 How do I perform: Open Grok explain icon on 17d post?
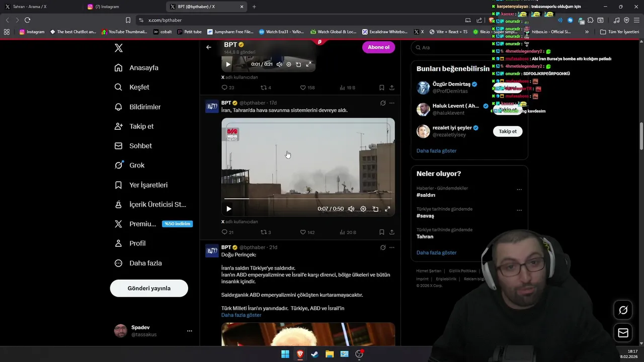[x=383, y=103]
